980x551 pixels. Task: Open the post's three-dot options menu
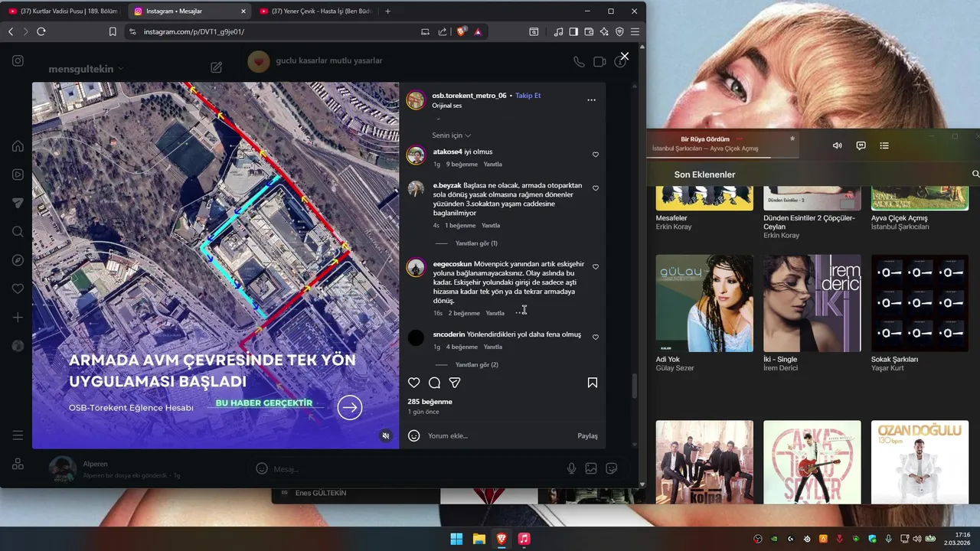click(591, 100)
